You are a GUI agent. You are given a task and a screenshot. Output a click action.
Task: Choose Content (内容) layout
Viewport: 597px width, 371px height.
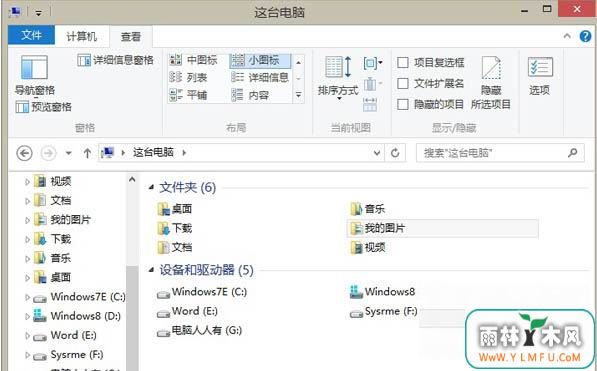250,95
